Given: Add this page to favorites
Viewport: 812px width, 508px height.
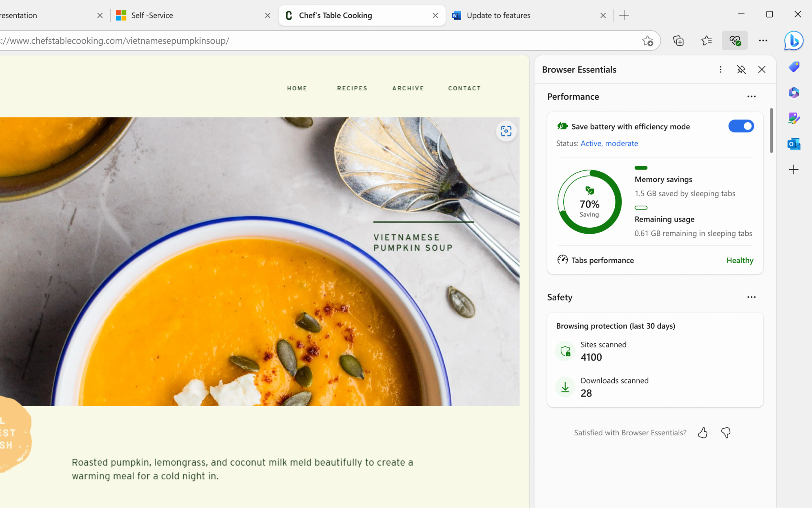Looking at the screenshot, I should [x=648, y=41].
